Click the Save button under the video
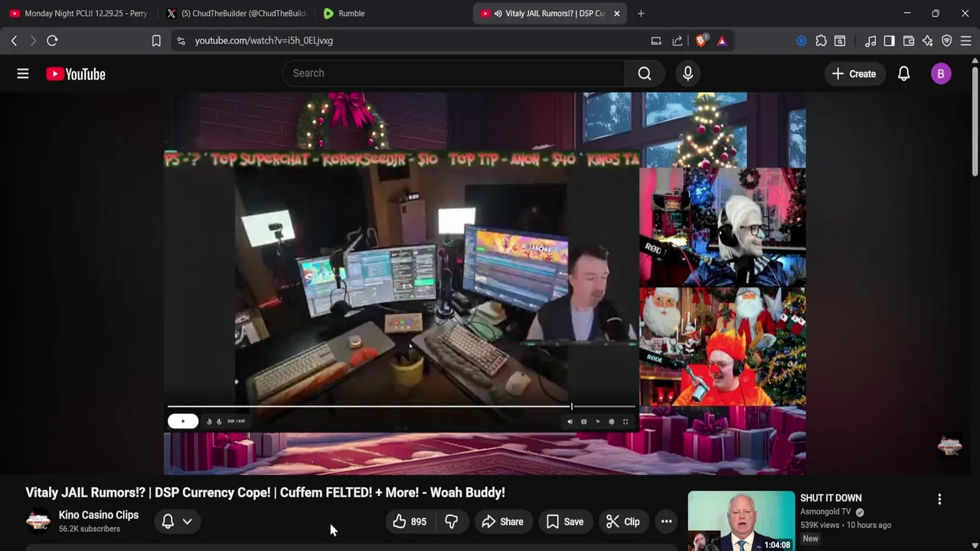 pyautogui.click(x=565, y=522)
